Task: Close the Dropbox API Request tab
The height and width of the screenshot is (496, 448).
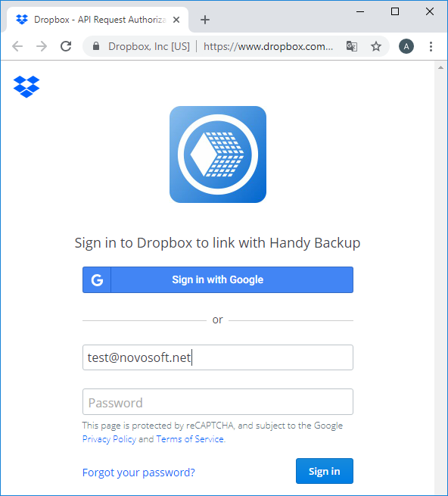Action: [176, 20]
